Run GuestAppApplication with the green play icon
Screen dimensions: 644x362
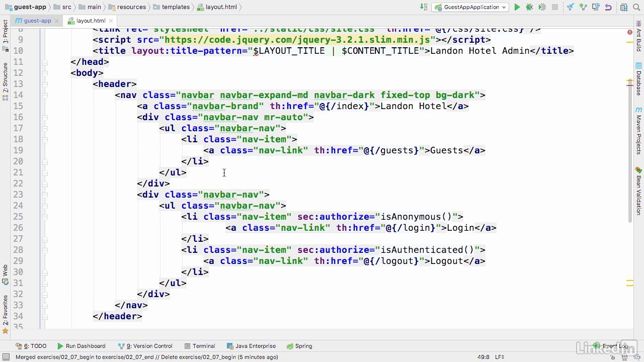click(517, 7)
